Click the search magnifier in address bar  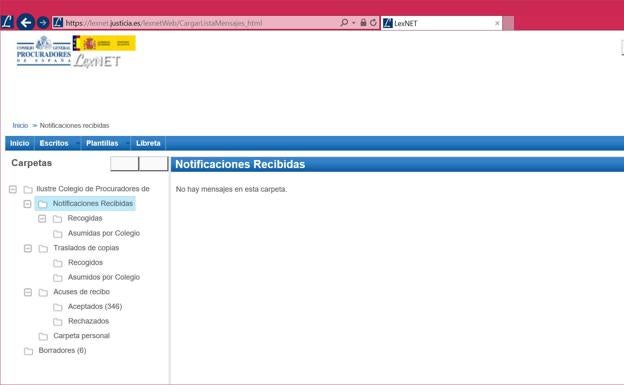click(x=344, y=23)
